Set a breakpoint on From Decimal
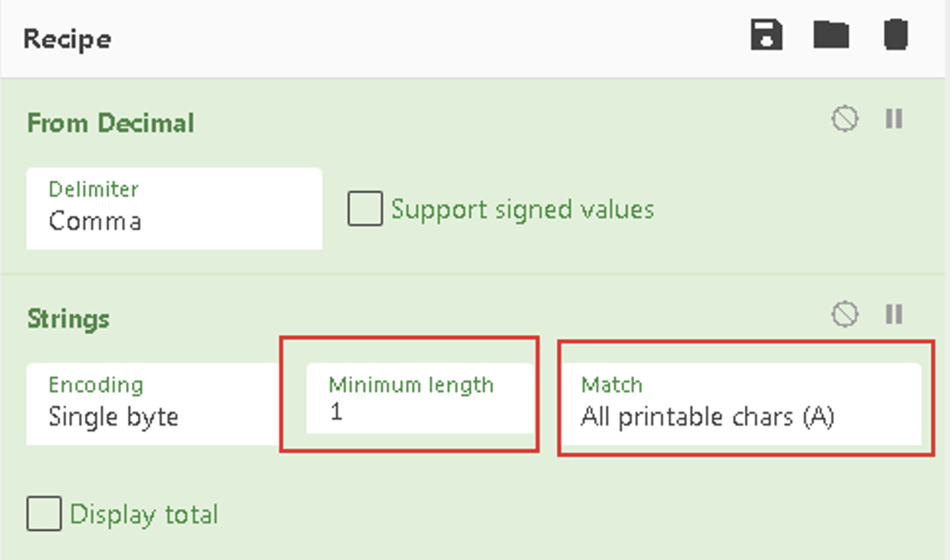The image size is (950, 560). point(894,119)
